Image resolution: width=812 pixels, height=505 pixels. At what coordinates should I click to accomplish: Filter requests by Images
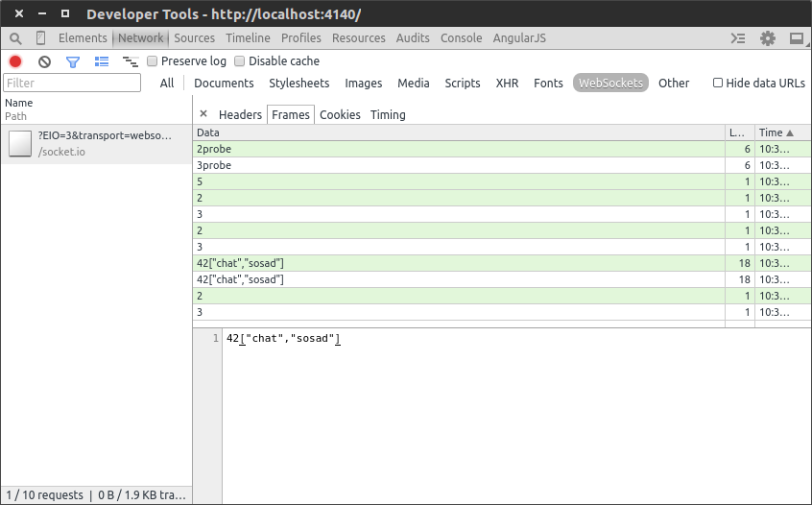pyautogui.click(x=363, y=83)
